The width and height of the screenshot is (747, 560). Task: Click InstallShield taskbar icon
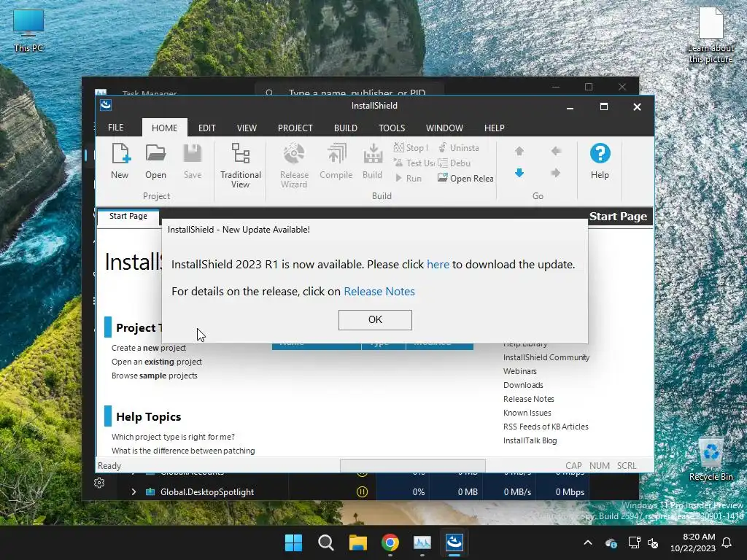pos(454,542)
